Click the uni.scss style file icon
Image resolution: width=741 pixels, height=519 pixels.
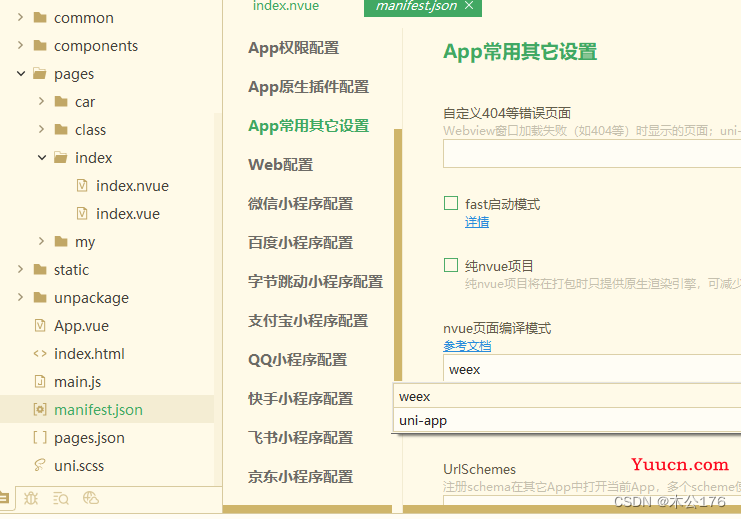click(x=40, y=465)
